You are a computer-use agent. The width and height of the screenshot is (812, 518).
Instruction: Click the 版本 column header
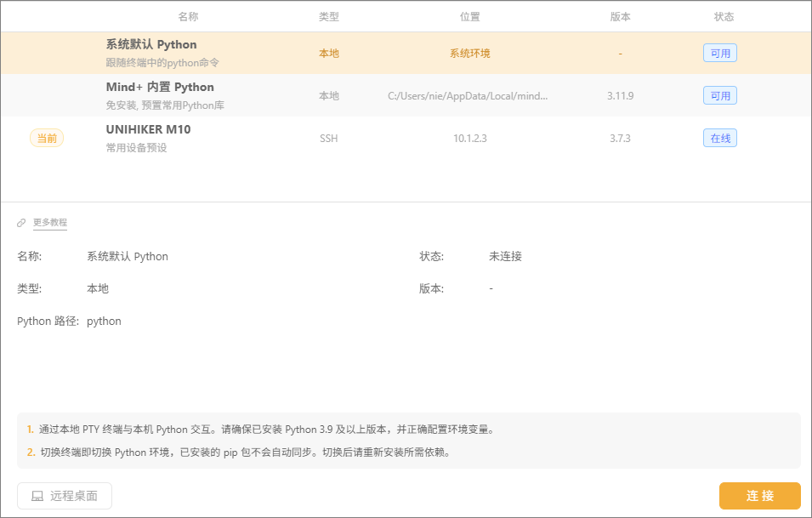point(620,16)
